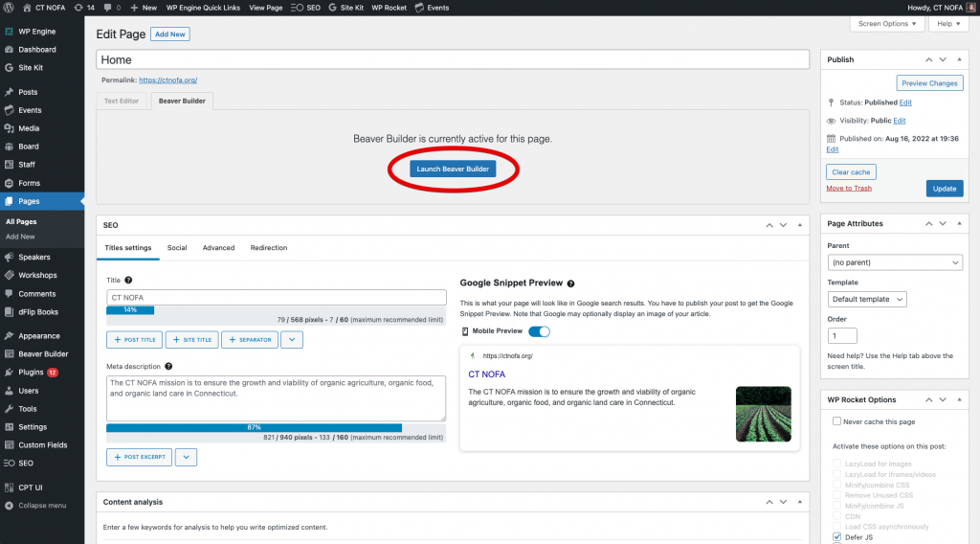Click Launch Beaver Builder button
Image resolution: width=980 pixels, height=544 pixels.
tap(453, 169)
